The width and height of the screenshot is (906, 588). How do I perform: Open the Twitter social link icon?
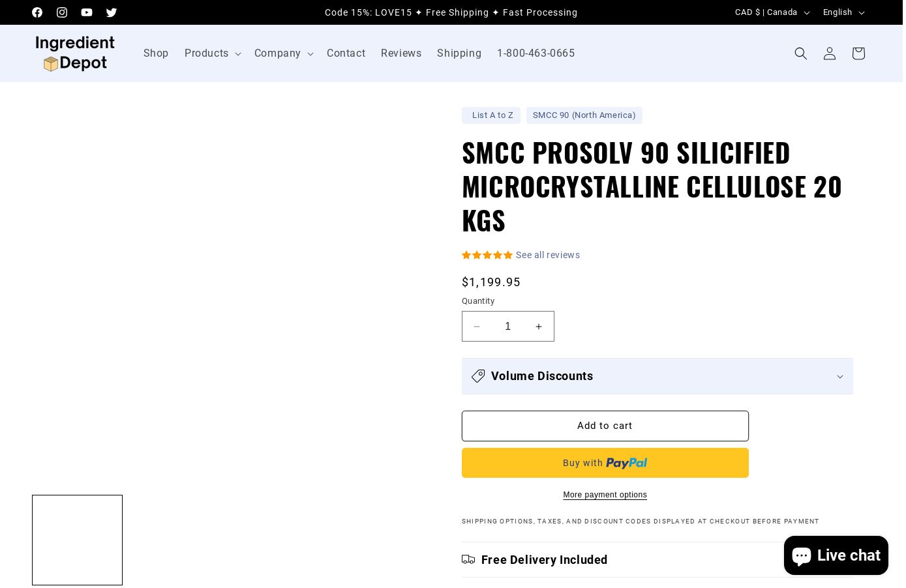point(112,12)
